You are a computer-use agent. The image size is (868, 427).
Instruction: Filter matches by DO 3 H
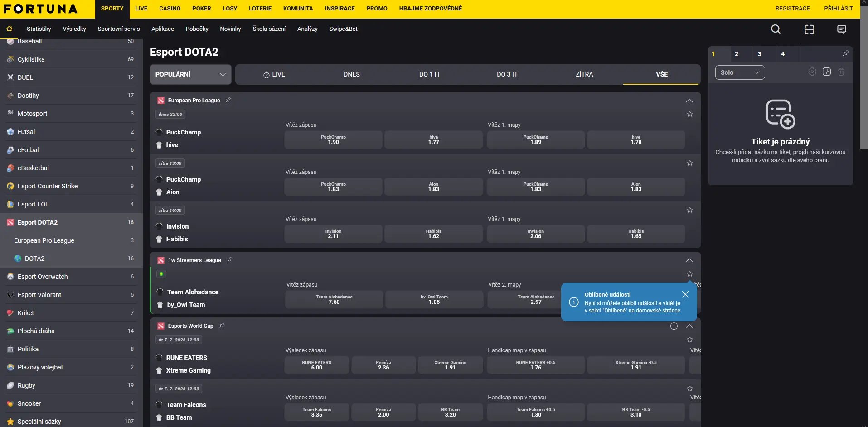507,74
